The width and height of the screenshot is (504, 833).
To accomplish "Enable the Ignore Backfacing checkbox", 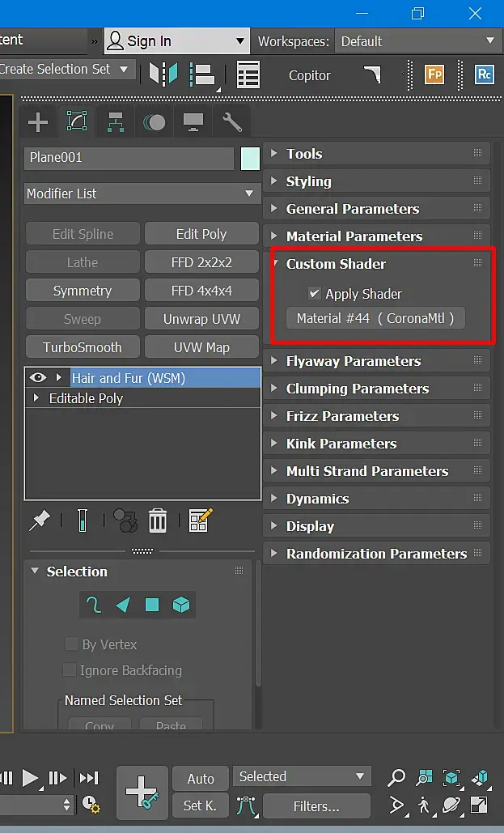I will coord(70,670).
